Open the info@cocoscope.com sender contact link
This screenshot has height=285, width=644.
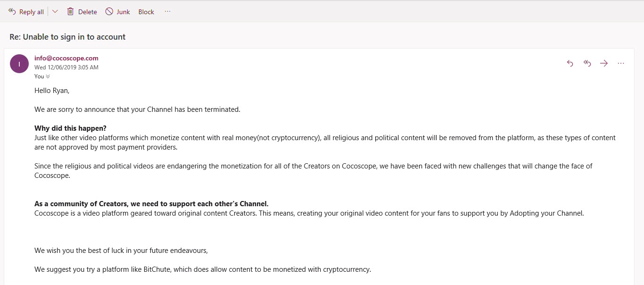(x=66, y=58)
